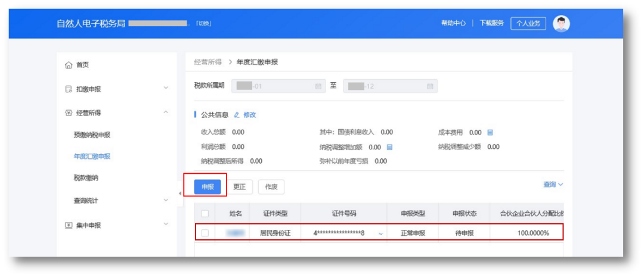Click the 经营所得 yen icon

[69, 113]
